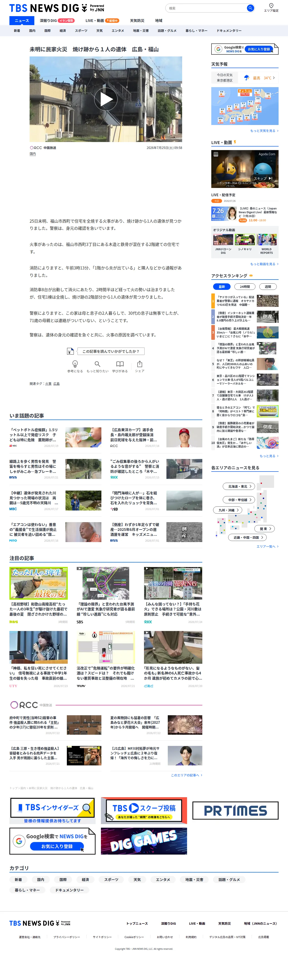288x980 pixels.
Task: Click the 学びがある book reaction icon
Action: click(x=120, y=364)
